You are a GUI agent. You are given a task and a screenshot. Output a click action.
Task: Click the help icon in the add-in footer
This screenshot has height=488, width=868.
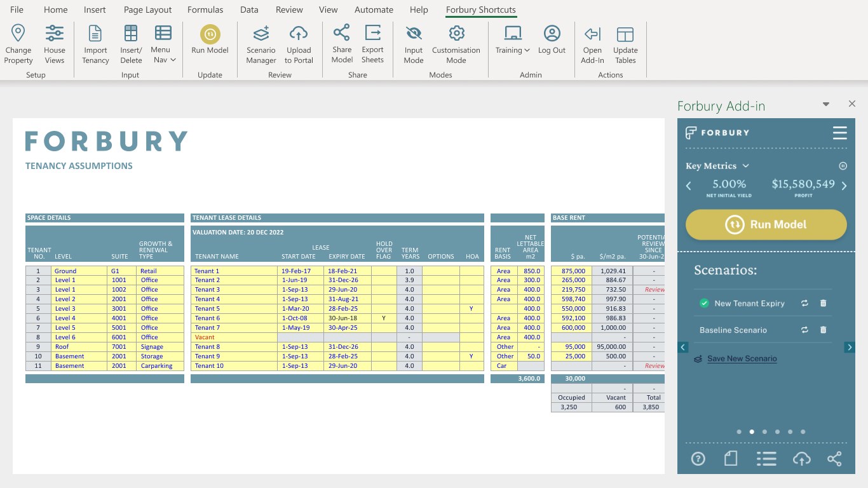(x=698, y=459)
